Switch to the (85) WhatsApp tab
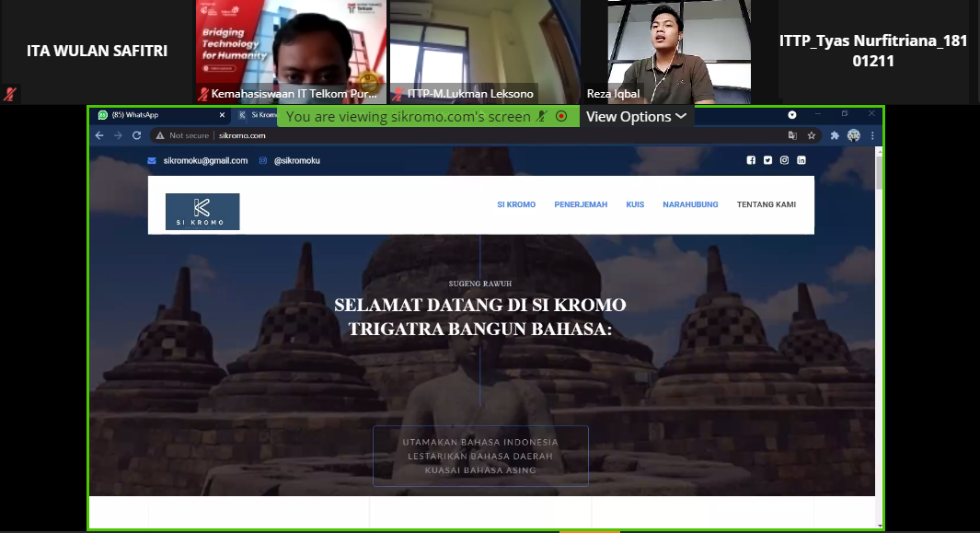Image resolution: width=980 pixels, height=533 pixels. (159, 115)
